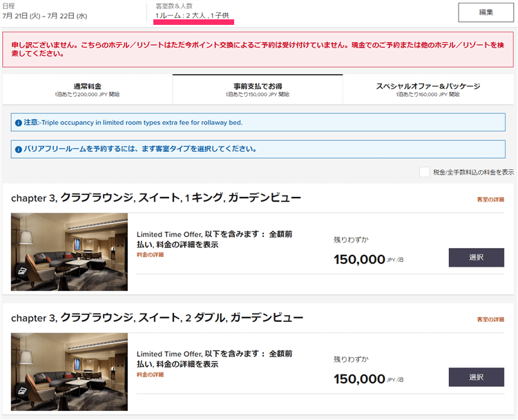Screen dimensions: 518x420
Task: Click info icon beside バリアフリールーム notice
Action: point(19,149)
